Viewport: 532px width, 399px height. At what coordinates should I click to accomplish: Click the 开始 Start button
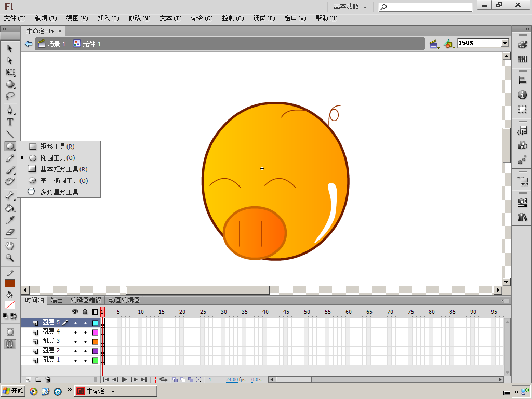click(x=14, y=391)
